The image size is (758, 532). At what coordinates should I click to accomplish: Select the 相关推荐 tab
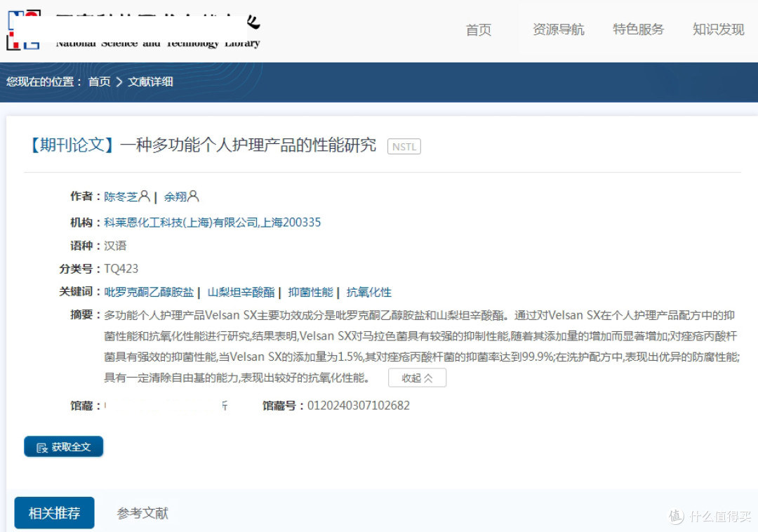54,513
